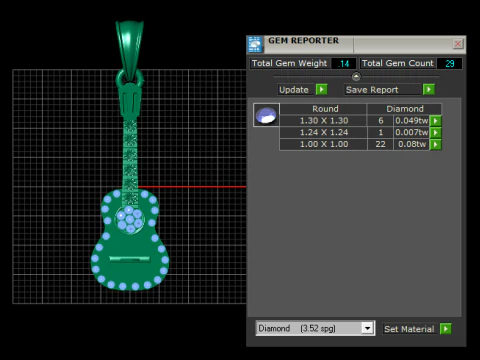
Task: Click the Set Material label
Action: pos(409,329)
